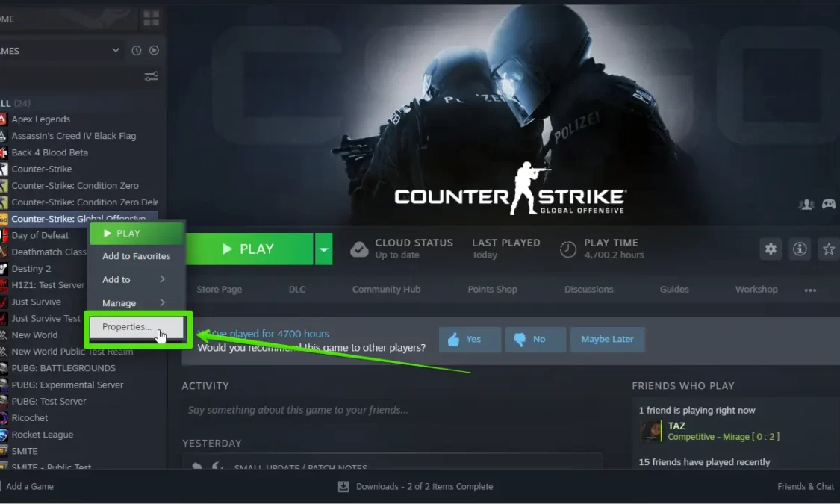The height and width of the screenshot is (504, 840).
Task: Click the Maybe Later button
Action: 607,340
